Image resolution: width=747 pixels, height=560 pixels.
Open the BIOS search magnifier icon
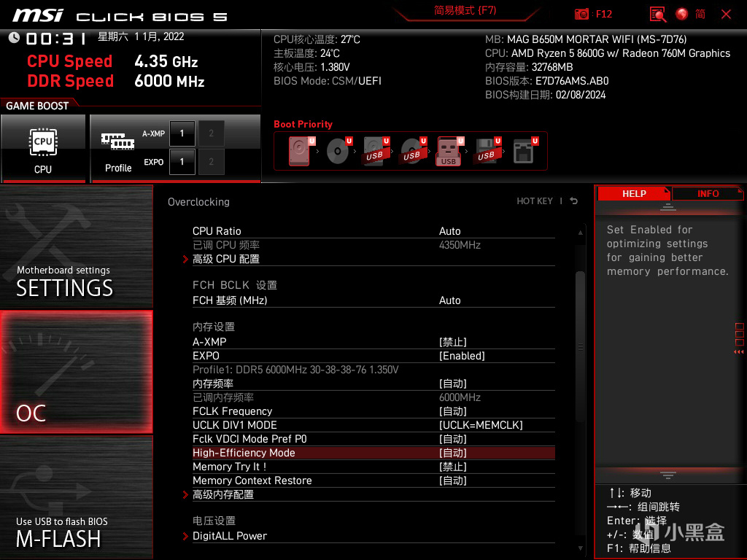click(658, 15)
